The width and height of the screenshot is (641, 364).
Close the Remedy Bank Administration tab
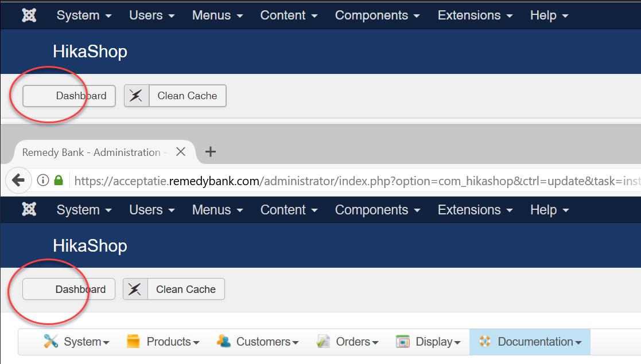pos(181,152)
